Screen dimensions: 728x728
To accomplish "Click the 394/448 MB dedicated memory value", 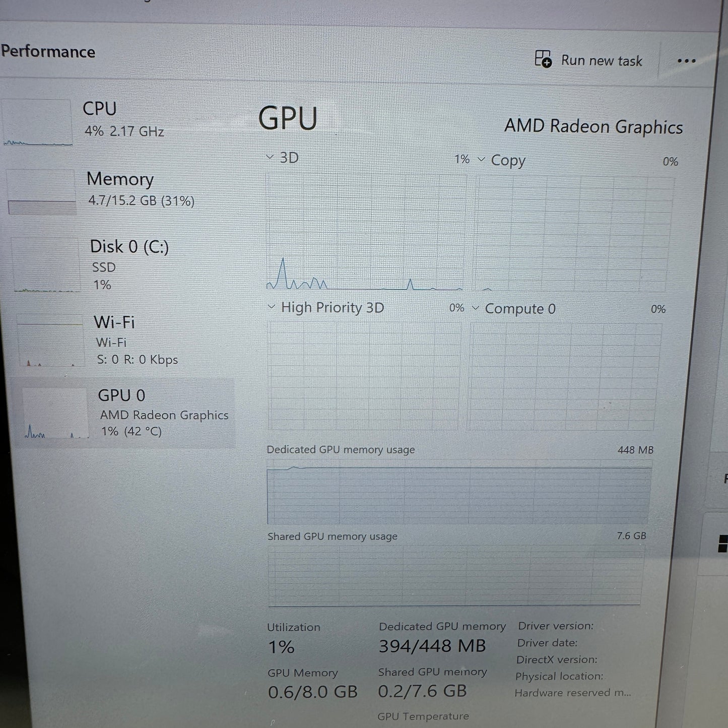I will [x=432, y=646].
